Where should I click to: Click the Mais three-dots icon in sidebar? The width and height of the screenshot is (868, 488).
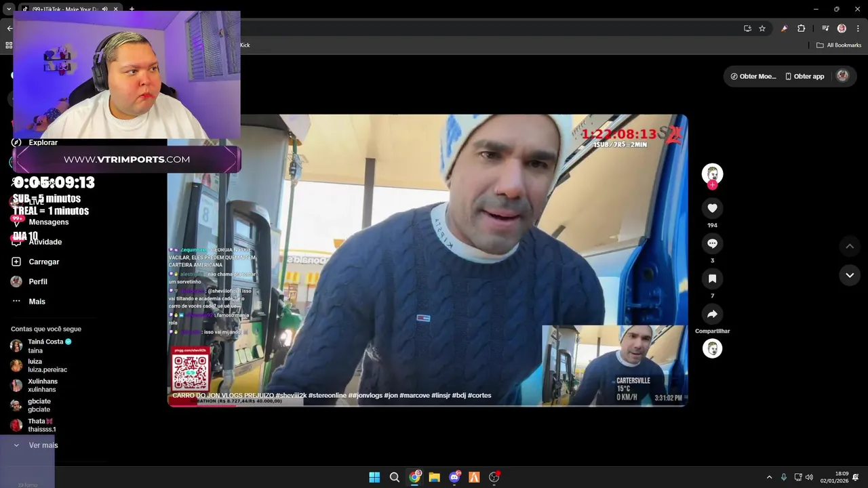click(x=16, y=301)
